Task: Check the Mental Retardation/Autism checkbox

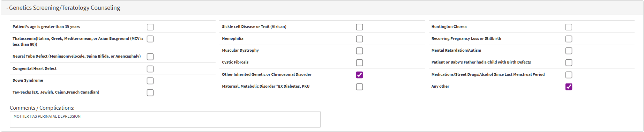Action: [x=569, y=51]
